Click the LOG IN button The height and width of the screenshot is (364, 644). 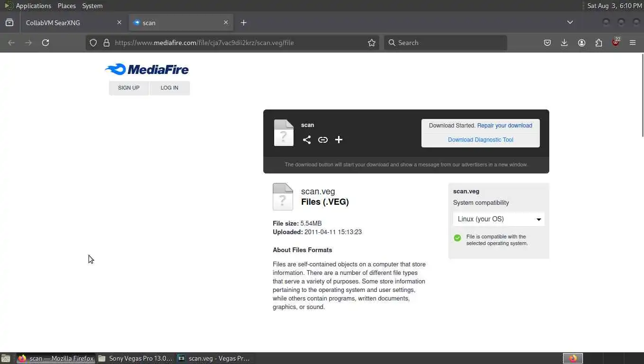point(170,88)
